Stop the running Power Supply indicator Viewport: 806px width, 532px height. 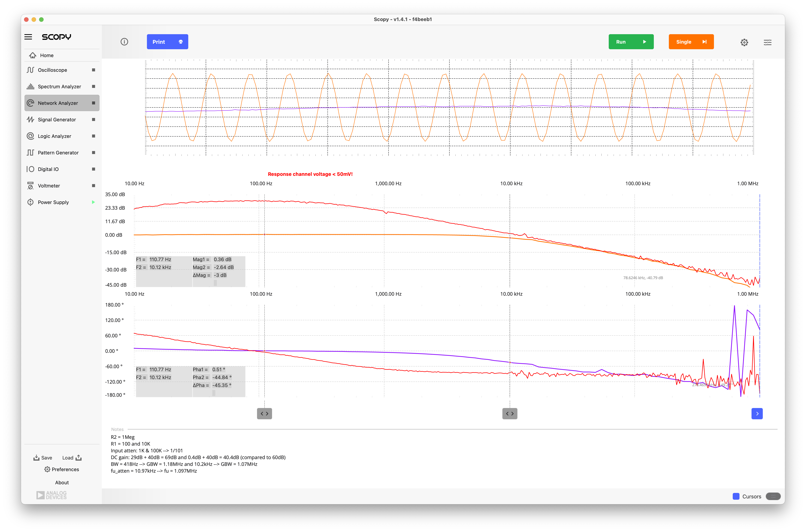pyautogui.click(x=93, y=202)
